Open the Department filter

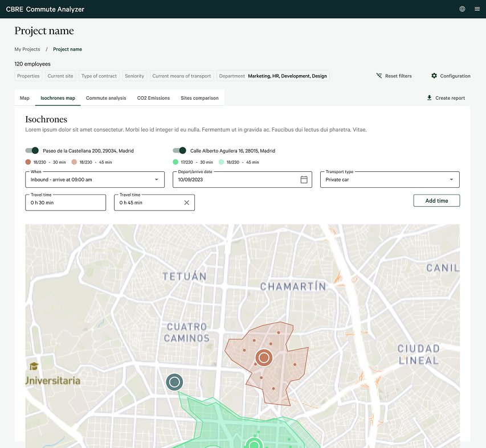point(273,76)
